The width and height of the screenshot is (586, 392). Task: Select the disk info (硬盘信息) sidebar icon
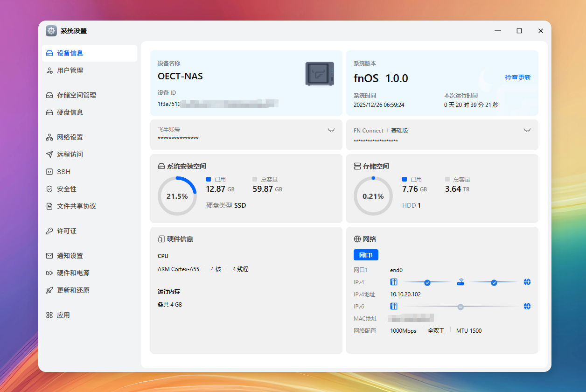[x=49, y=112]
